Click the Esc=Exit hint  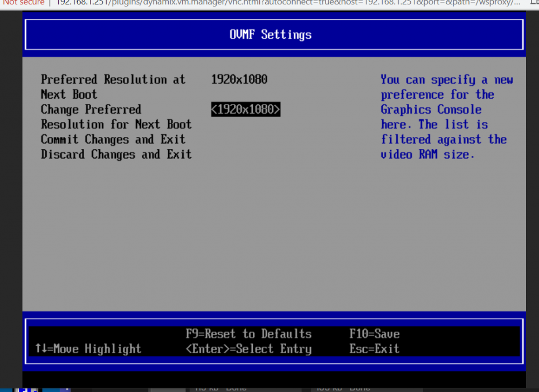pos(375,349)
